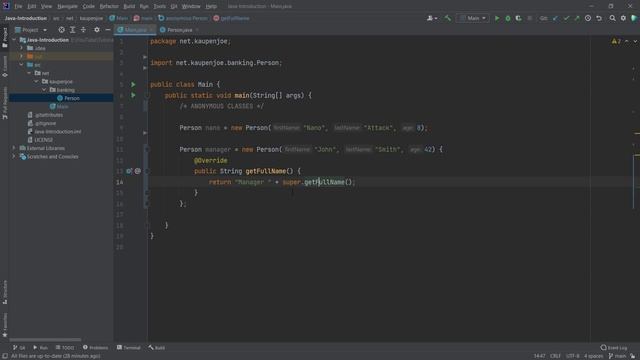Expand the .idea folder
The width and height of the screenshot is (640, 360).
coord(22,48)
